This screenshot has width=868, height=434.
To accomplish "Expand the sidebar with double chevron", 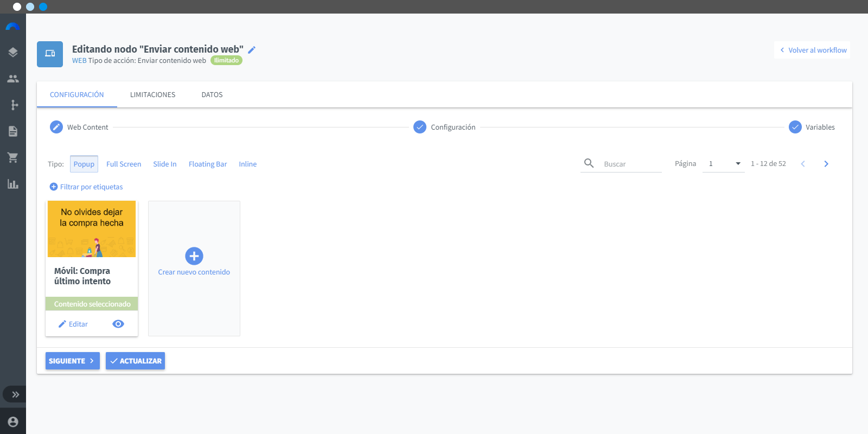I will [15, 394].
